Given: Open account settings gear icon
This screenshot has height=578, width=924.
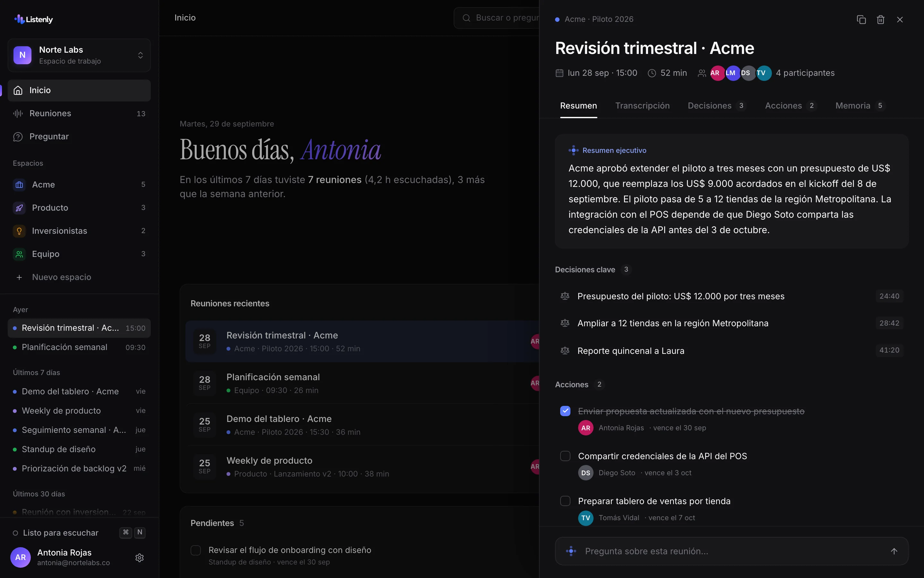Looking at the screenshot, I should tap(139, 558).
